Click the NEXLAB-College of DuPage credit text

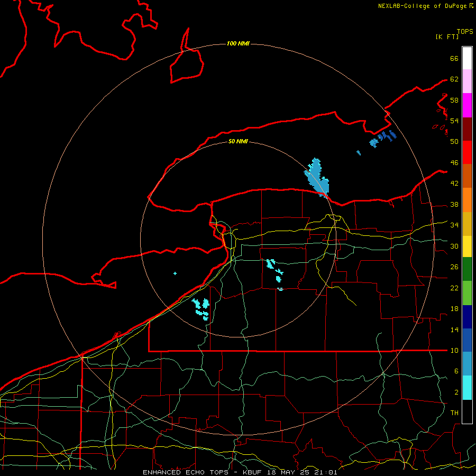click(x=422, y=6)
